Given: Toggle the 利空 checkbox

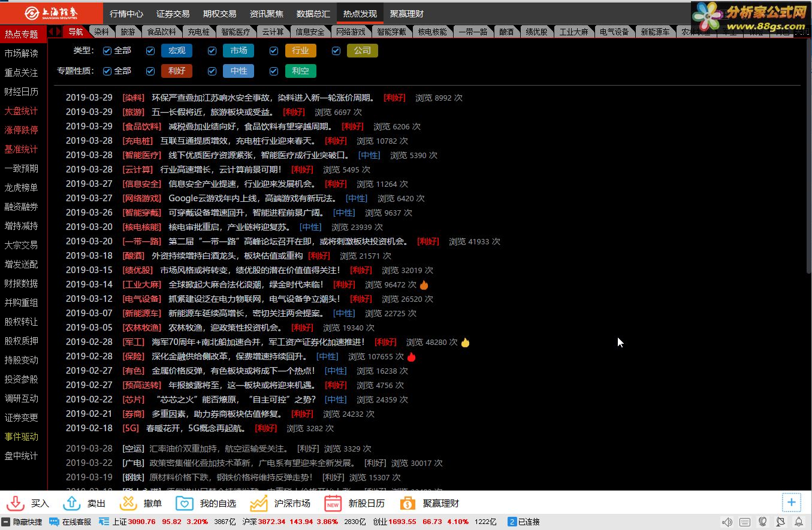Looking at the screenshot, I should coord(274,71).
